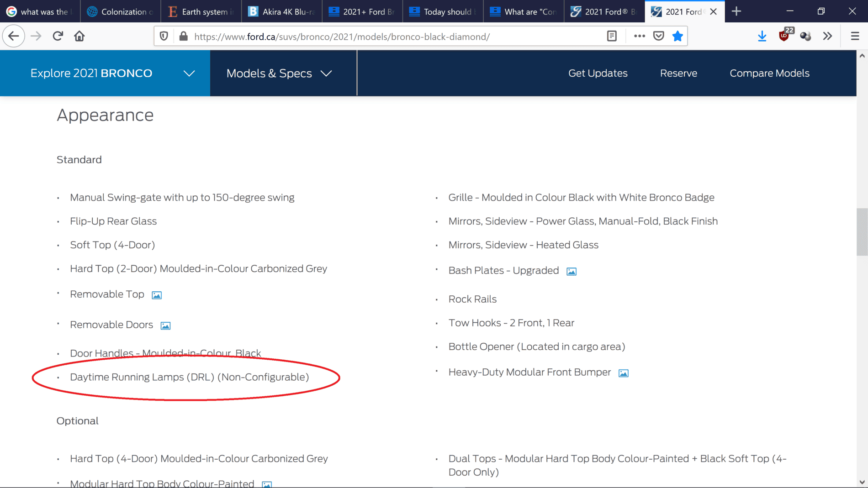Click 'Bash Plates - Upgraded' text
Viewport: 868px width, 488px height.
[503, 270]
